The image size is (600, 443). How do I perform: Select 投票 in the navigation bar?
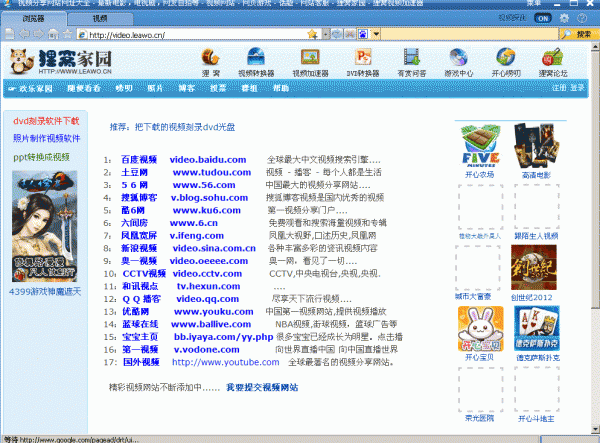218,88
